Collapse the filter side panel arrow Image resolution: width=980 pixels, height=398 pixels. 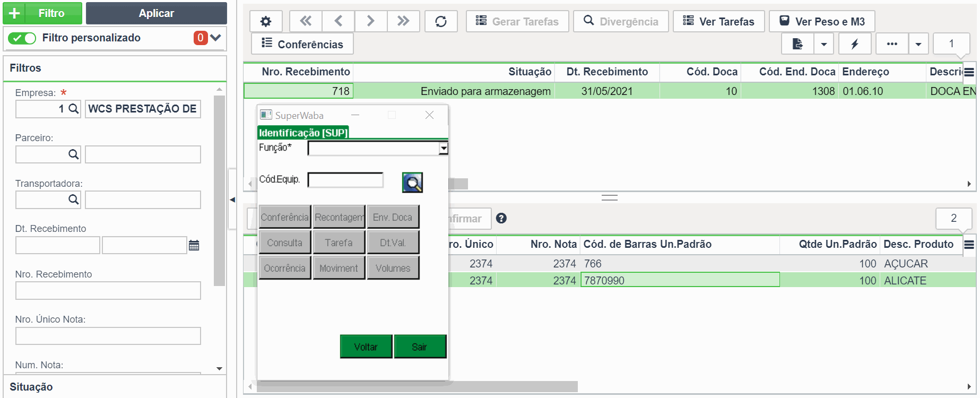[x=232, y=200]
